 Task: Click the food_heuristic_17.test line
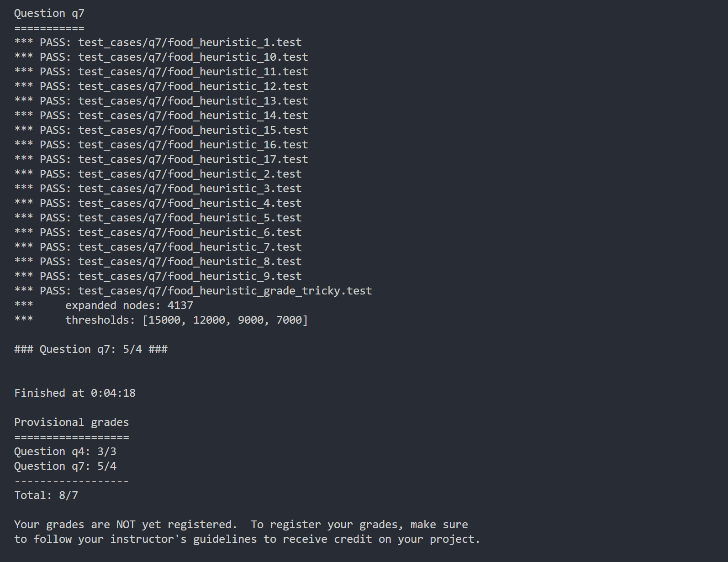click(x=161, y=159)
